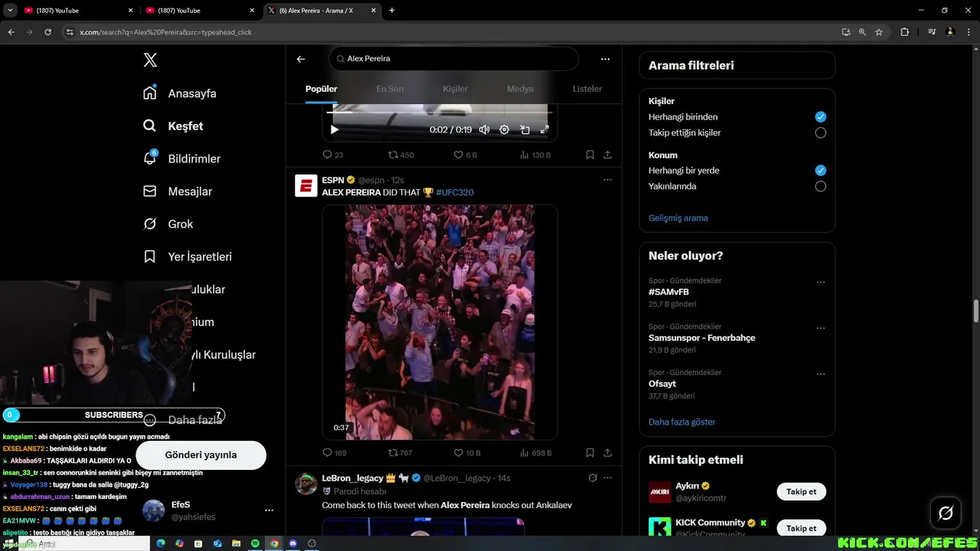Open Grok in the sidebar

[168, 224]
